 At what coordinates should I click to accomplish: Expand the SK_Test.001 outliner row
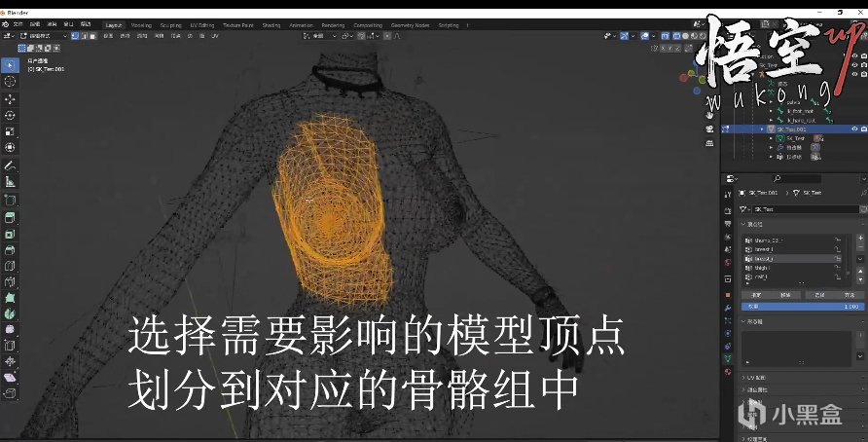pyautogui.click(x=762, y=129)
